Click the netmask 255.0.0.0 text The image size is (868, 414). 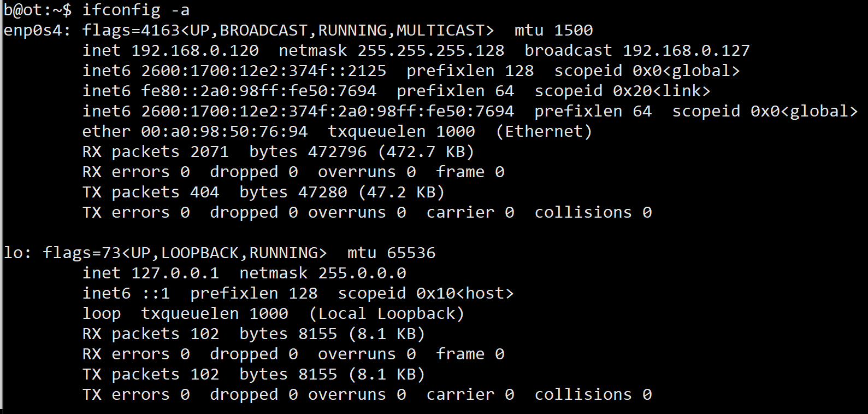click(x=362, y=273)
